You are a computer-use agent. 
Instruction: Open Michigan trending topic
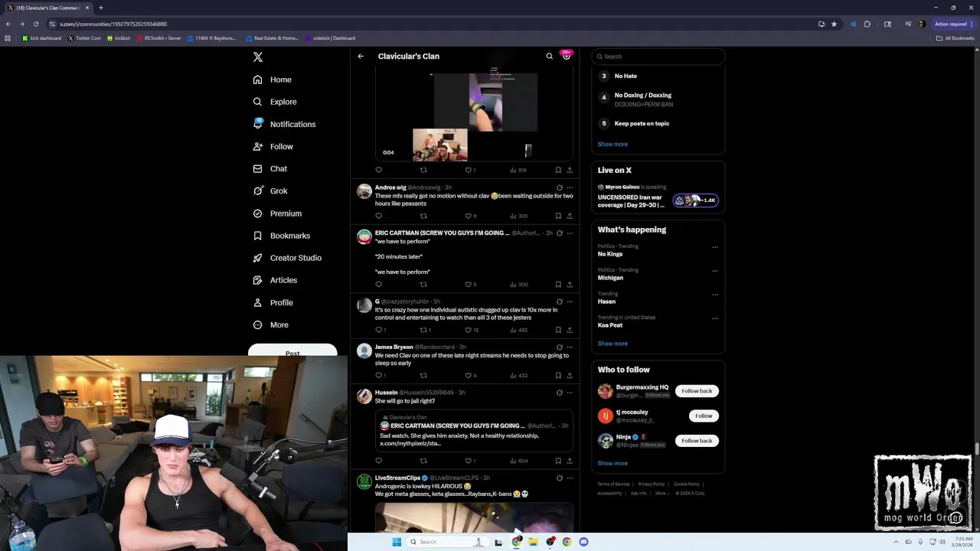click(610, 278)
